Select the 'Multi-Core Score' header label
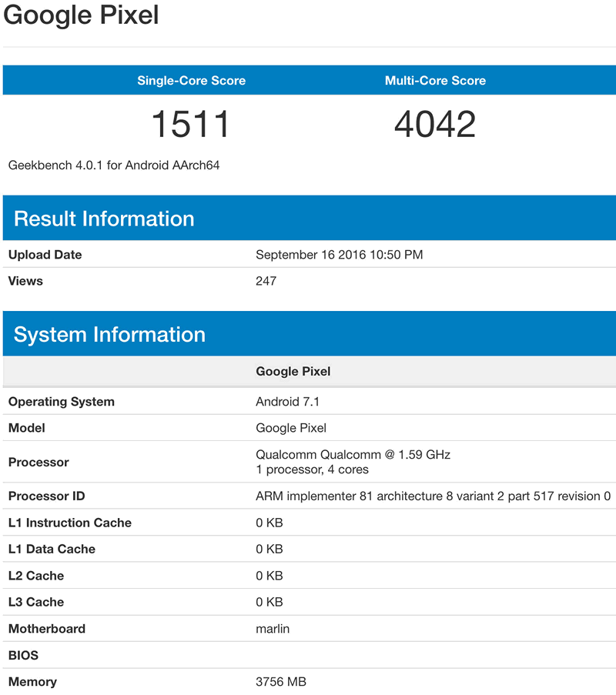The image size is (616, 695). click(435, 80)
